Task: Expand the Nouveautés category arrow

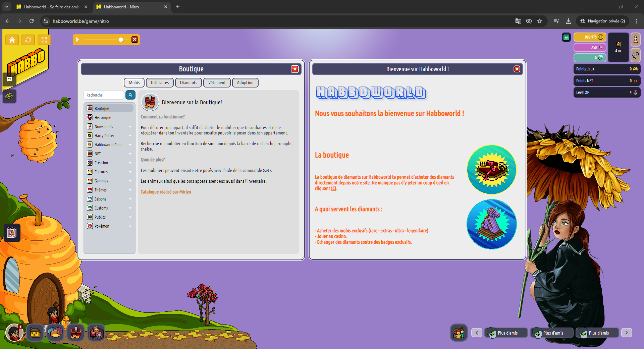Action: 130,127
